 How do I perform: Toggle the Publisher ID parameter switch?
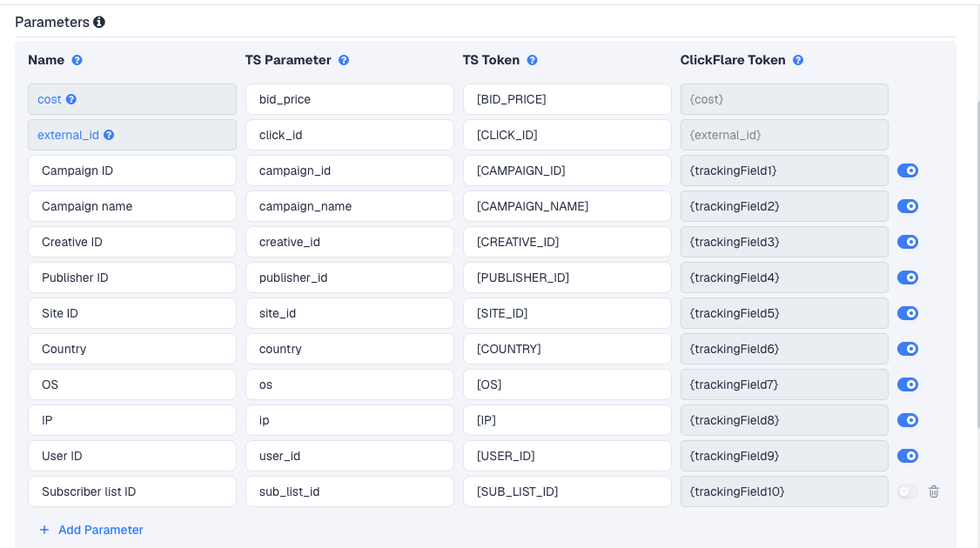pos(908,277)
